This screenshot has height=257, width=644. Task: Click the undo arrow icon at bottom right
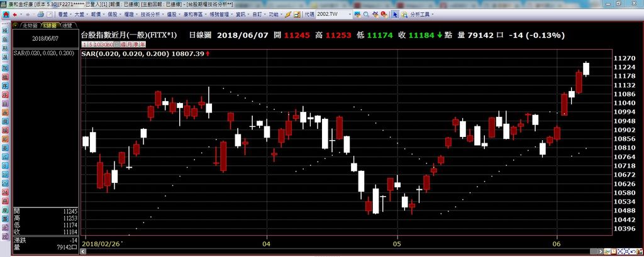633,251
